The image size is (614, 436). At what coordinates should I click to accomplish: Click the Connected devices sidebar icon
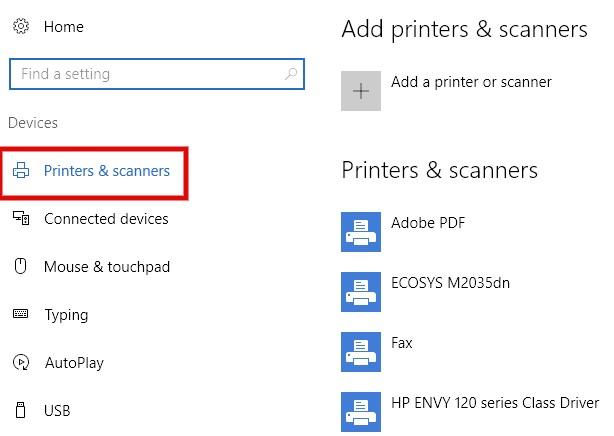(x=20, y=219)
